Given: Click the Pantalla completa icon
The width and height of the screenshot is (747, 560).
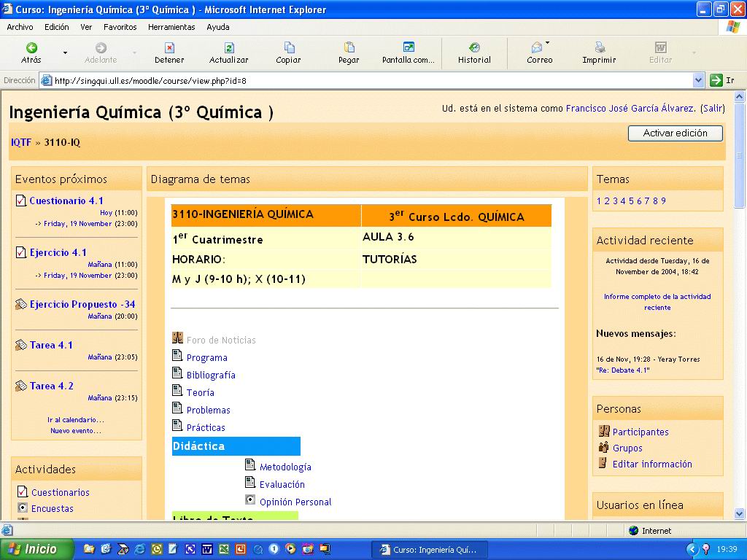Looking at the screenshot, I should tap(409, 47).
